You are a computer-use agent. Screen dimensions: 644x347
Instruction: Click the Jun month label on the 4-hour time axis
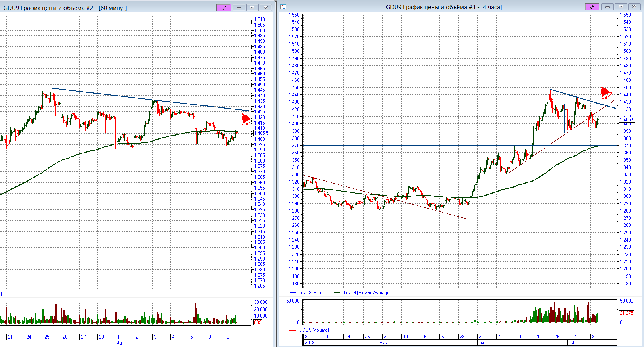click(x=482, y=343)
